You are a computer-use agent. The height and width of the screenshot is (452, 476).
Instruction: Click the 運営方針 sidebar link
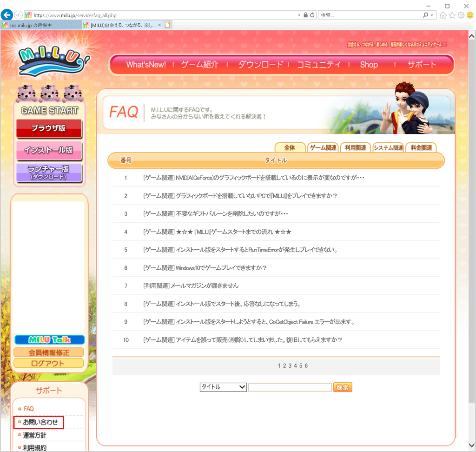coord(34,435)
